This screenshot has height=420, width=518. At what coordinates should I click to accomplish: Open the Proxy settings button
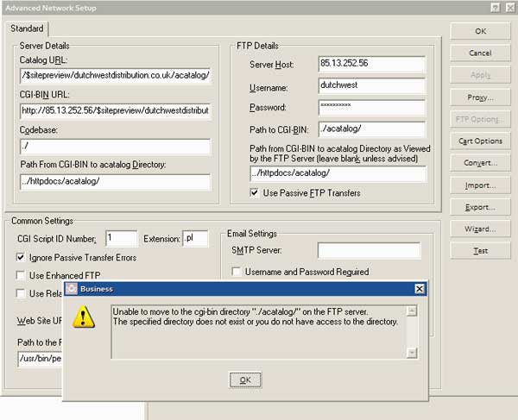click(x=480, y=97)
